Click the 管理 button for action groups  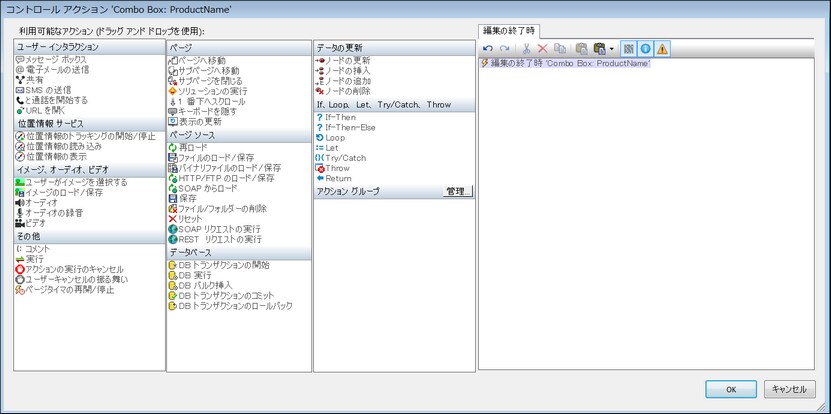[456, 191]
